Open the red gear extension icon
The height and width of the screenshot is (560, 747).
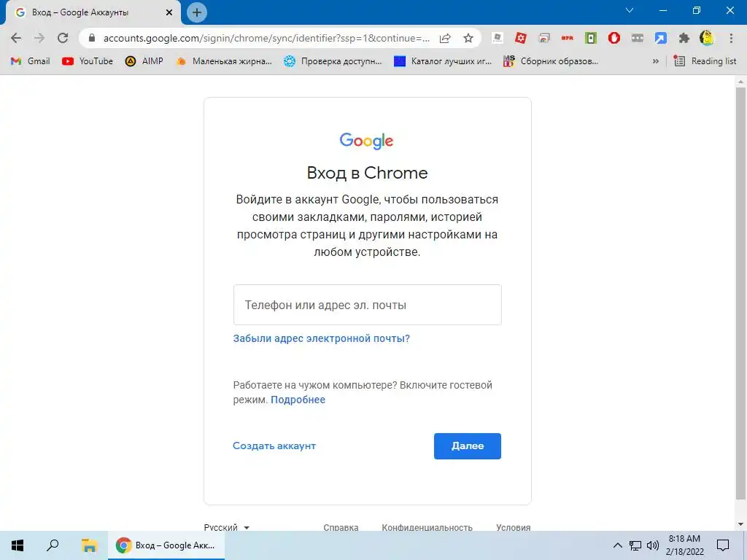(x=521, y=38)
